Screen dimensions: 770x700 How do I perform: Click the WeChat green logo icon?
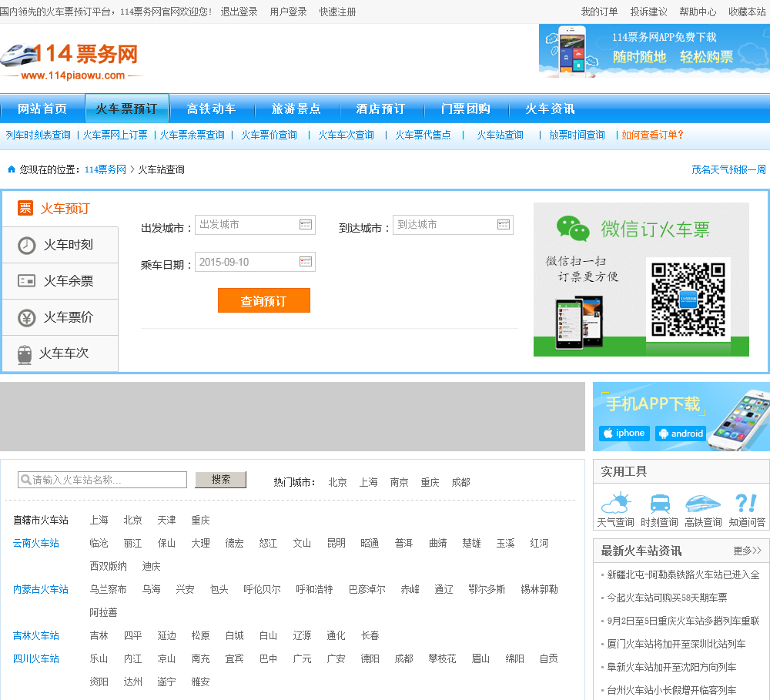573,229
